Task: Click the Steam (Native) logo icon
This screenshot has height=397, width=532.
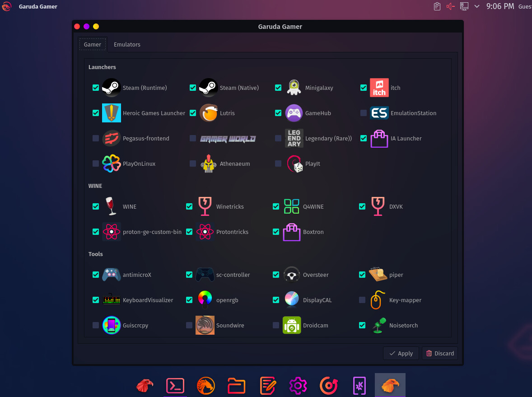Action: [x=208, y=88]
